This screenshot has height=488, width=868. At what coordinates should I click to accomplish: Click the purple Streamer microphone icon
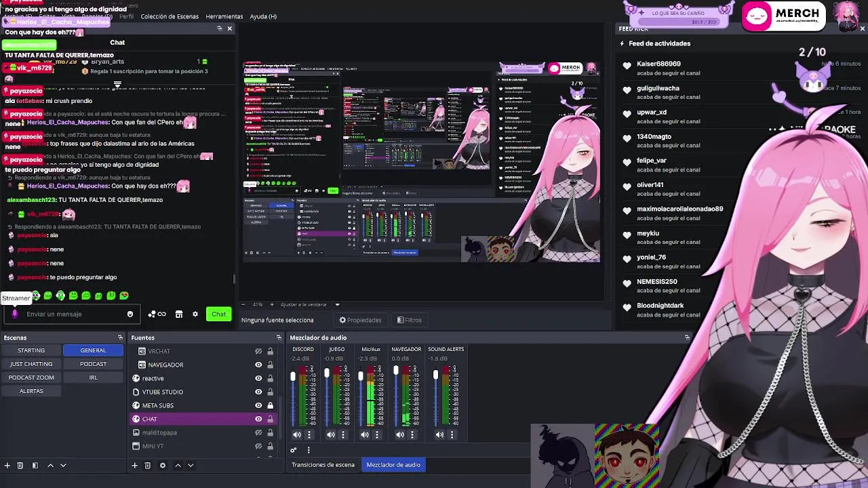click(x=15, y=314)
